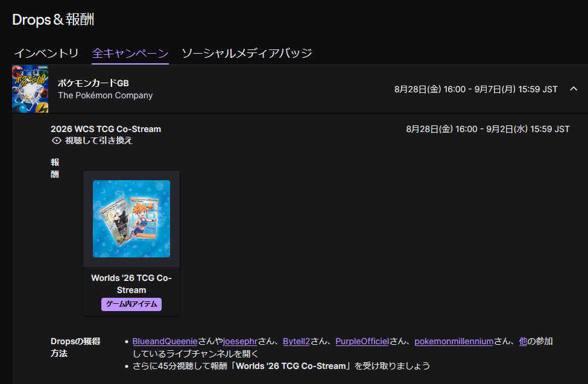
Task: Click the 2026 WCS TCG Co-Stream heading
Action: [x=106, y=129]
